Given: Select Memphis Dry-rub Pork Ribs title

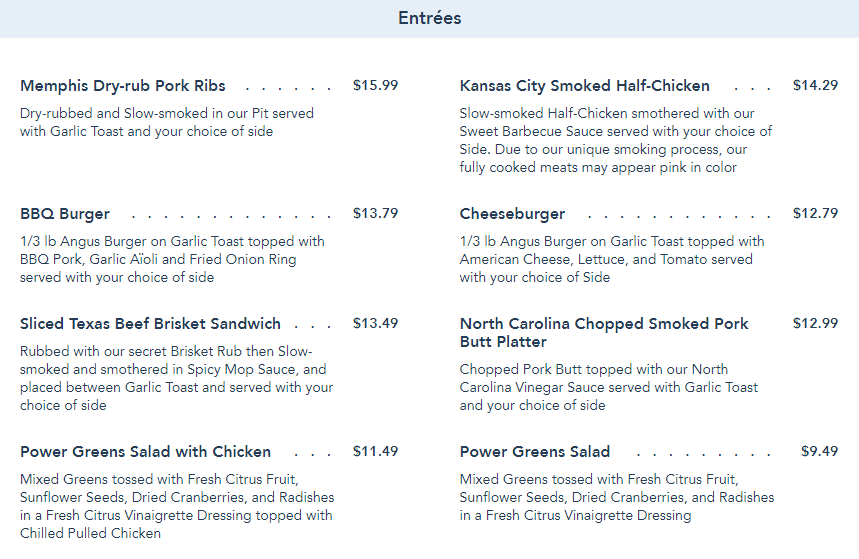Looking at the screenshot, I should 123,86.
